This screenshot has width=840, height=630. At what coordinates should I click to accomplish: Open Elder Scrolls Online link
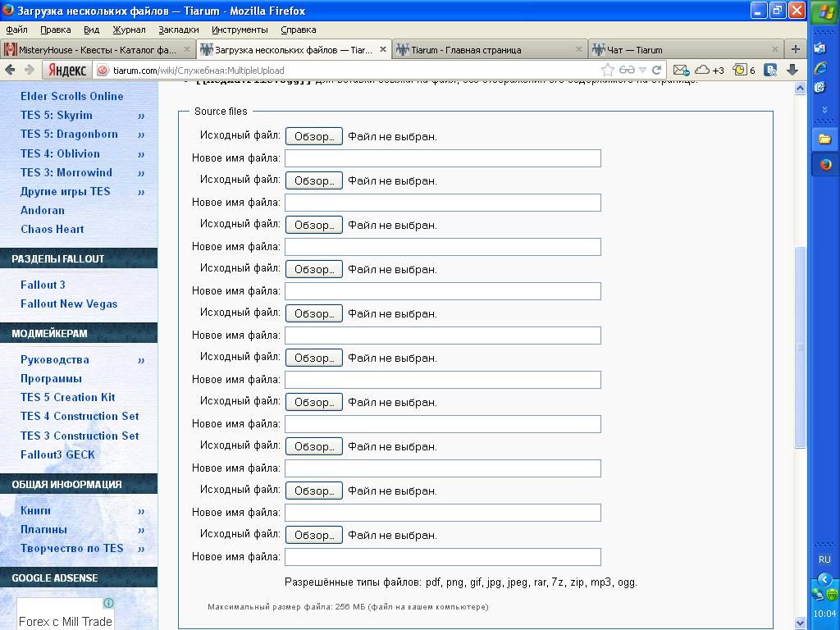click(x=72, y=97)
